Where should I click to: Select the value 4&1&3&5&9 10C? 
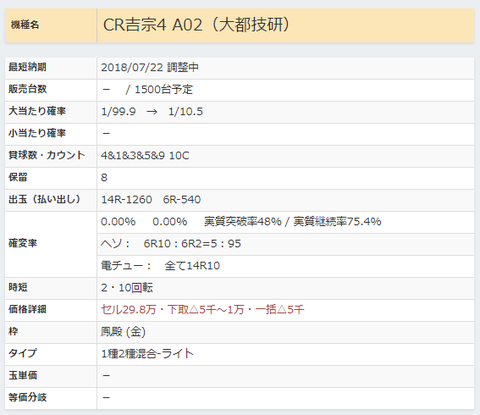[145, 155]
